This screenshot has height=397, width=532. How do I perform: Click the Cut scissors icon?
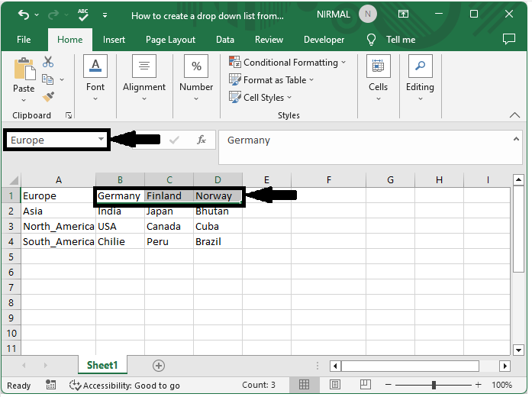tap(48, 61)
